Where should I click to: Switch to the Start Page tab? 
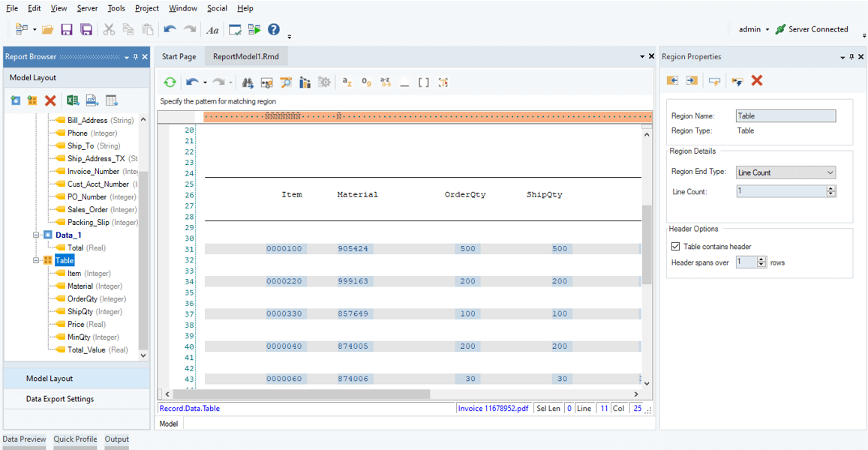point(179,57)
